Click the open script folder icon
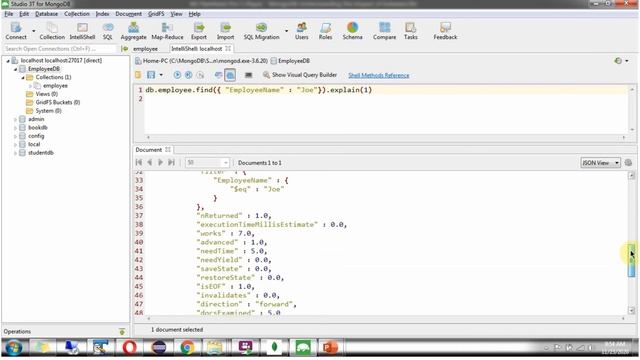640x360 pixels. click(x=138, y=75)
